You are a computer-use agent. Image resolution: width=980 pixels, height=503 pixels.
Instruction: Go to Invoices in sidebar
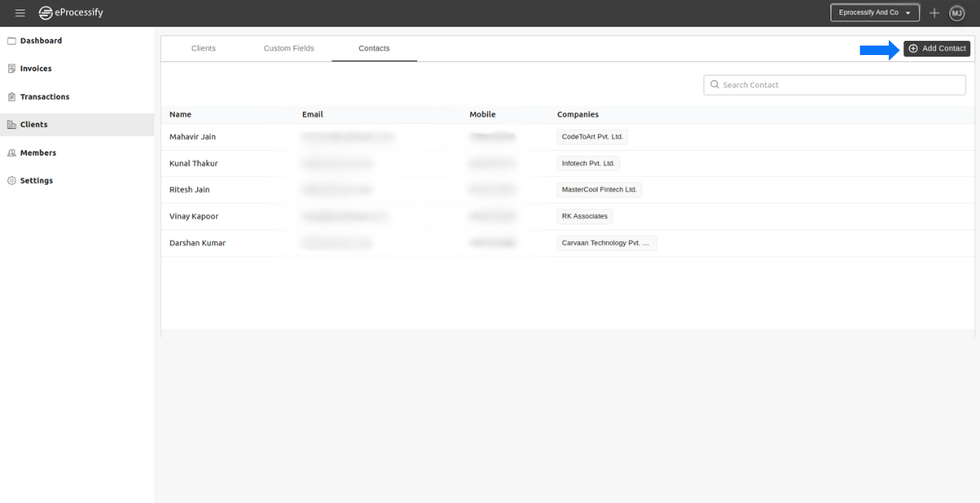click(35, 69)
